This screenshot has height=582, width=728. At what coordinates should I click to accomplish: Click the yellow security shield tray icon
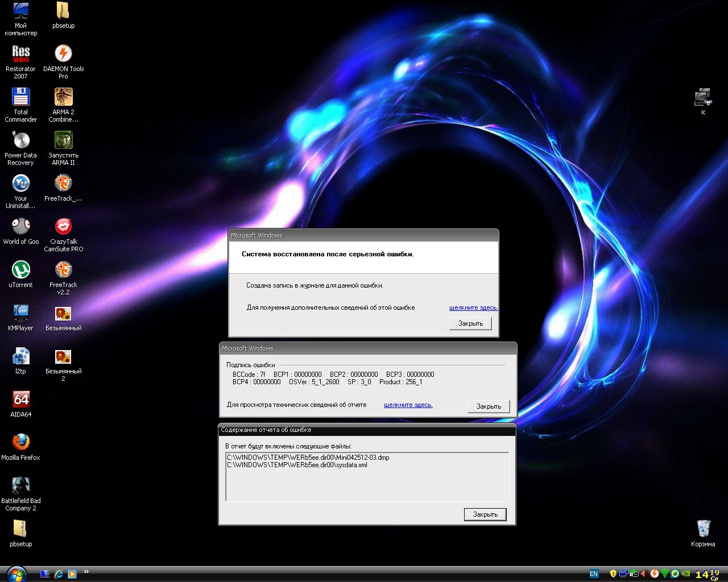point(613,573)
